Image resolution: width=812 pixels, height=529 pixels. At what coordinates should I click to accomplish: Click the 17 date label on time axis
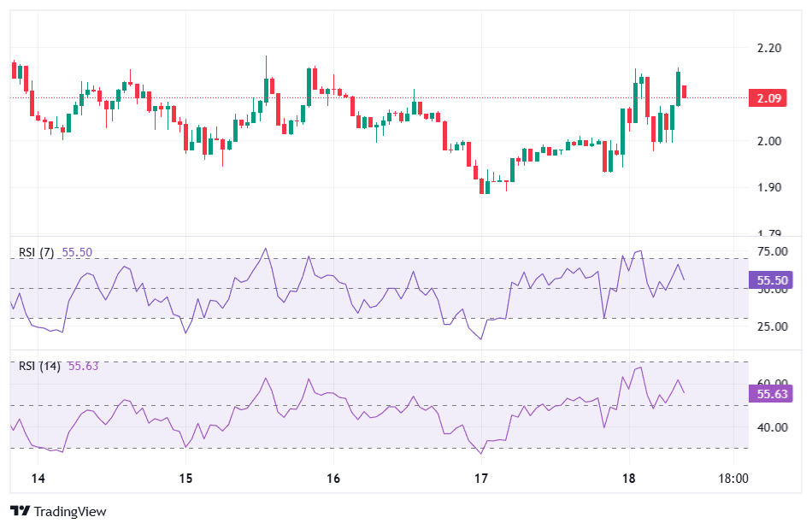pos(481,478)
